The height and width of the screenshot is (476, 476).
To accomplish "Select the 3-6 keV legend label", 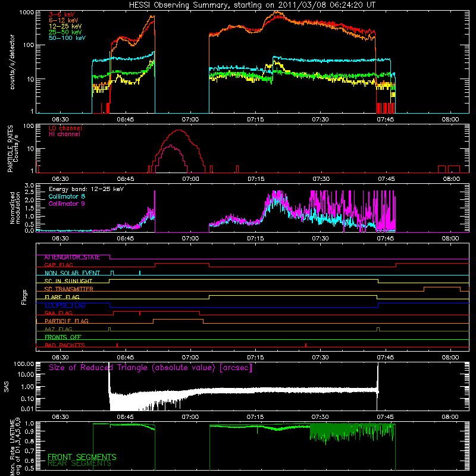I will (x=62, y=14).
